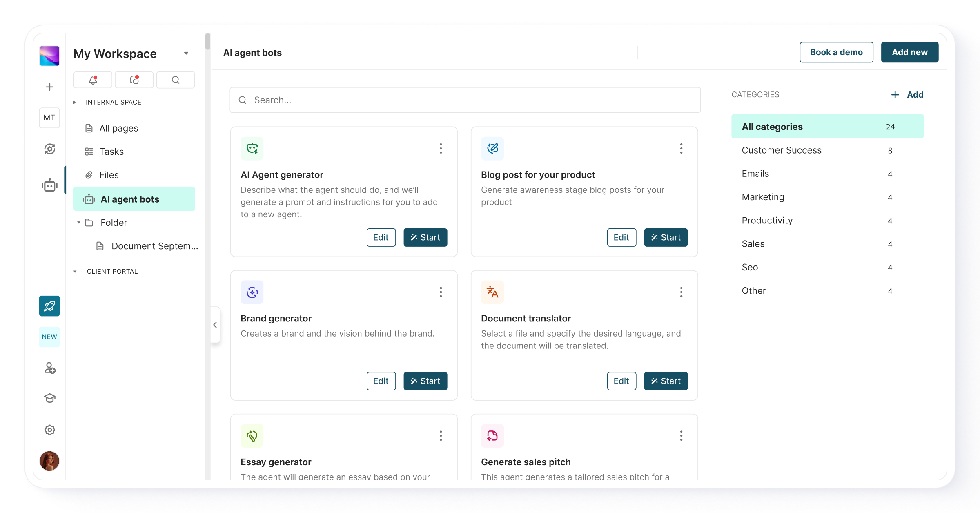Open notifications via the bell icon

93,80
